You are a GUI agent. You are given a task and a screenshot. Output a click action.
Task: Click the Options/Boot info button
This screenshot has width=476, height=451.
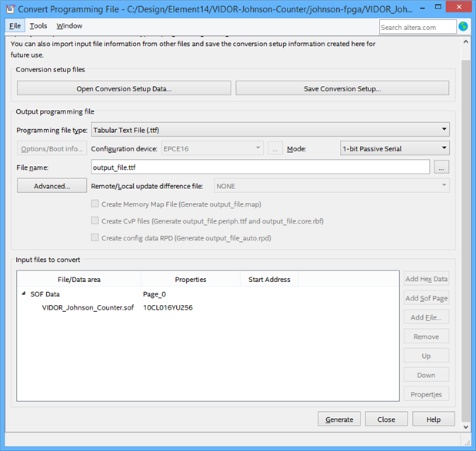(52, 148)
